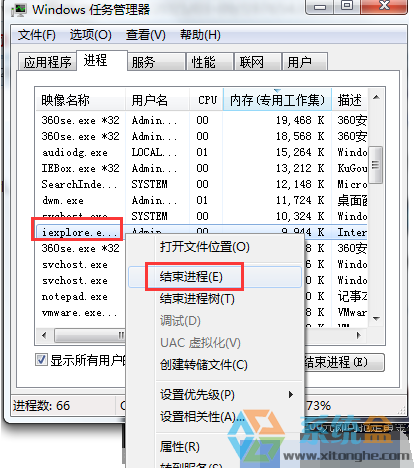Screen dimensions: 420x468
Task: Maximize the Task Manager window
Action: point(348,6)
